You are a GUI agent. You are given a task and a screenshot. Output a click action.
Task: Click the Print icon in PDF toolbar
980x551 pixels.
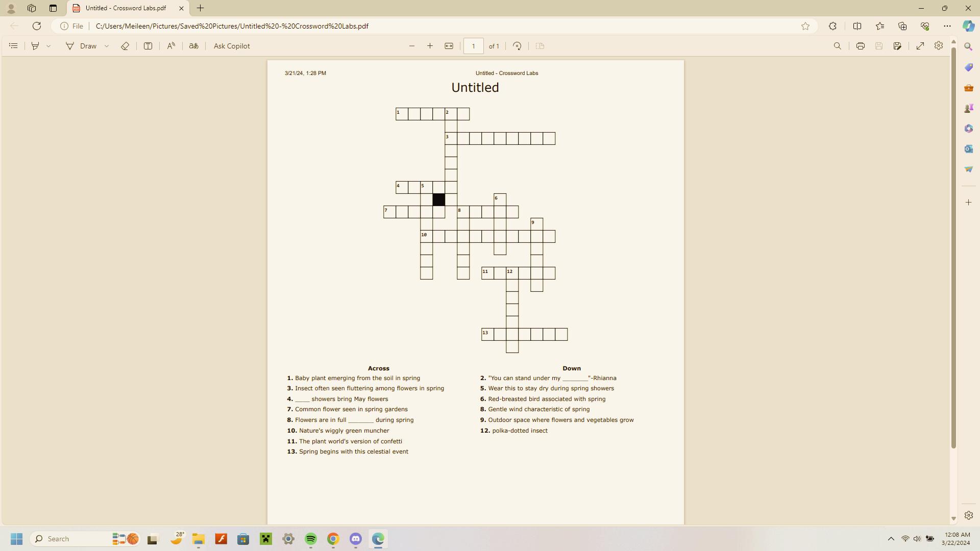coord(861,46)
